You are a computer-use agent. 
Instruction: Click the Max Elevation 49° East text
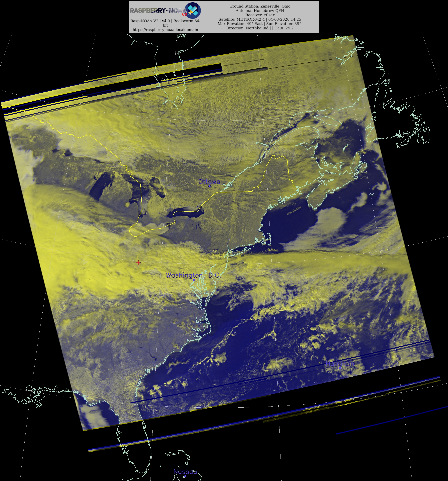pyautogui.click(x=259, y=24)
